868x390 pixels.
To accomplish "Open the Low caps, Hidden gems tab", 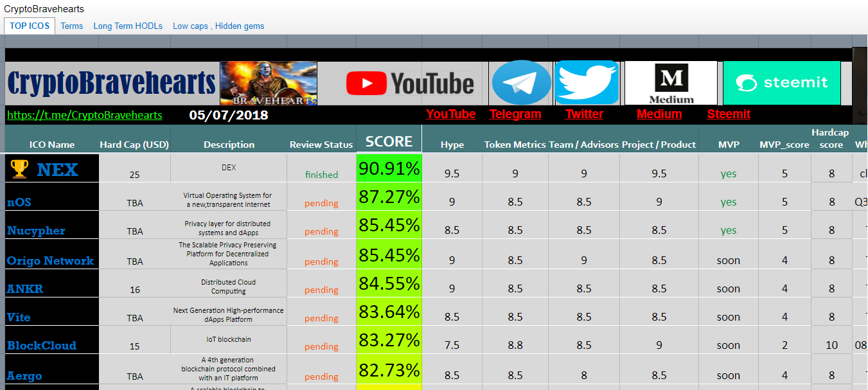I will (218, 26).
